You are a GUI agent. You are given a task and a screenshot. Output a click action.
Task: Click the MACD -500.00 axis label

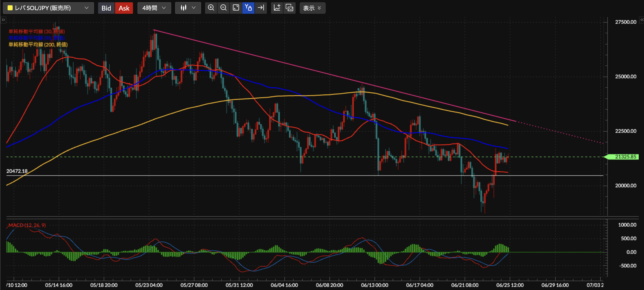[627, 265]
